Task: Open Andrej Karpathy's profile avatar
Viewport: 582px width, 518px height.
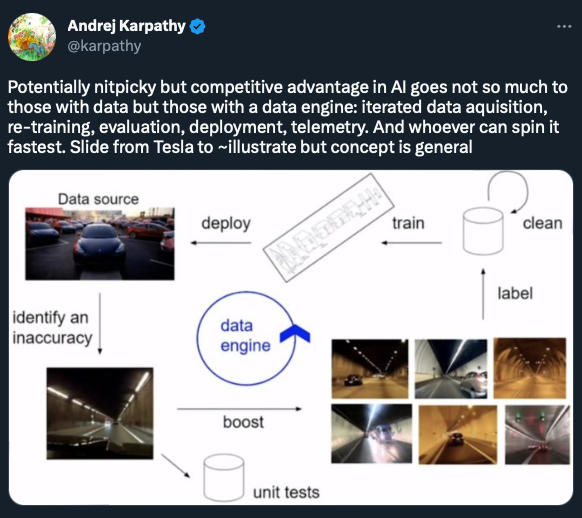Action: 32,37
